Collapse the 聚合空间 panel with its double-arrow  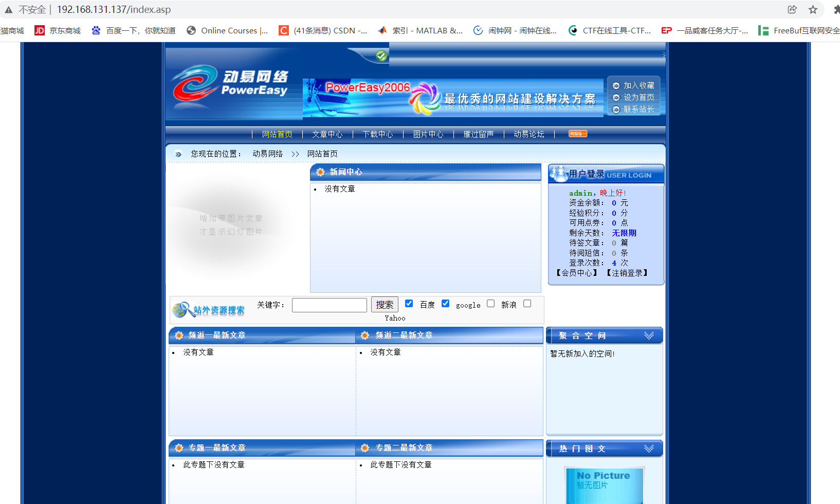(x=648, y=335)
